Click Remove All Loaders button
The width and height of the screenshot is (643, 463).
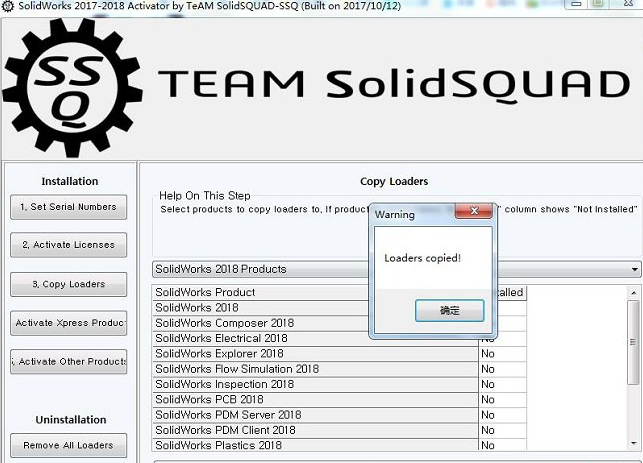(x=68, y=445)
